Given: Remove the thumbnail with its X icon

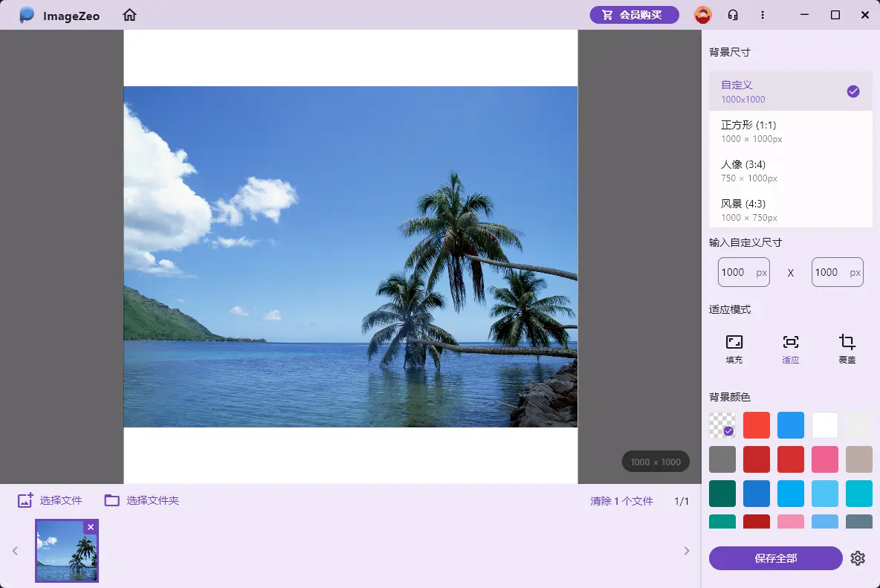Looking at the screenshot, I should pos(91,527).
